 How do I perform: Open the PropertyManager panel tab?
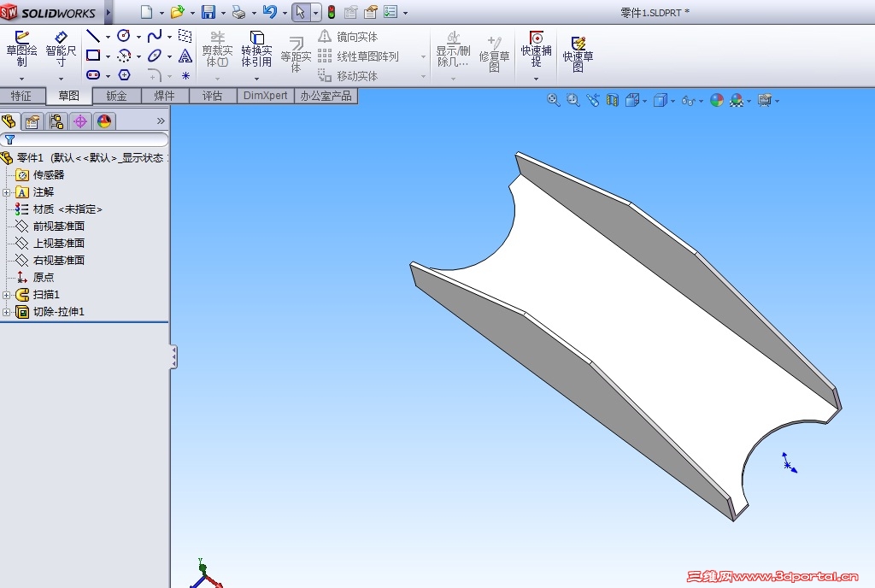[32, 121]
